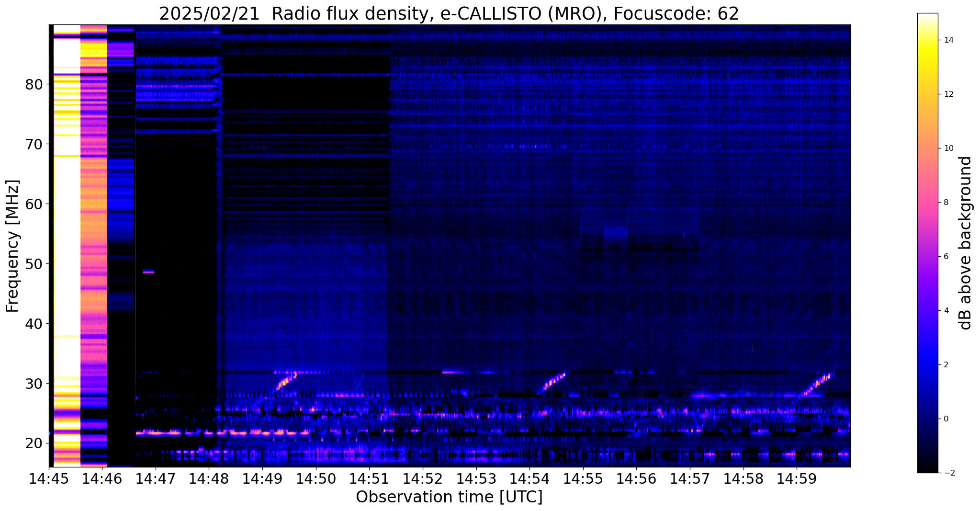Click the 30 MHz frequency tick label
This screenshot has width=980, height=511.
point(34,384)
